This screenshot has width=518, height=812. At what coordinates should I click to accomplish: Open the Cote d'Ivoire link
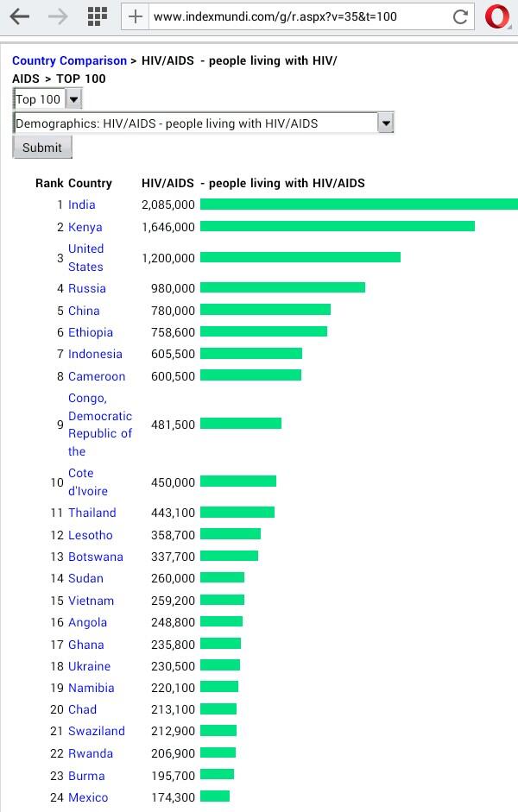tap(88, 482)
